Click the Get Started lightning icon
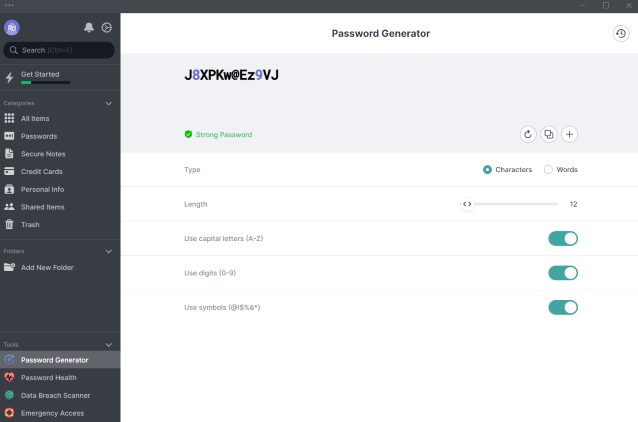 9,77
